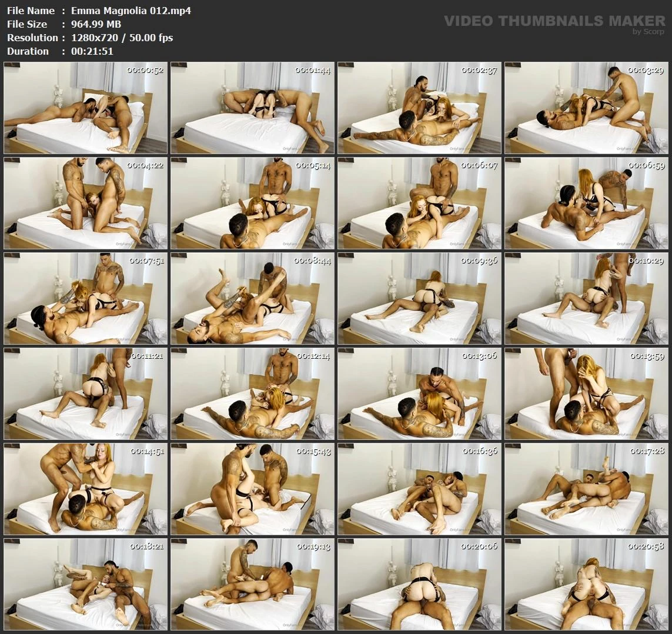Image resolution: width=672 pixels, height=634 pixels.
Task: Click the file size value 964.99 MB
Action: 96,24
